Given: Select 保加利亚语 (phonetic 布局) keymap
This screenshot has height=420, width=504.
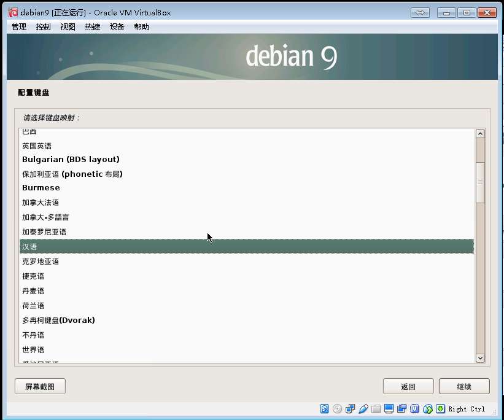Looking at the screenshot, I should point(246,174).
